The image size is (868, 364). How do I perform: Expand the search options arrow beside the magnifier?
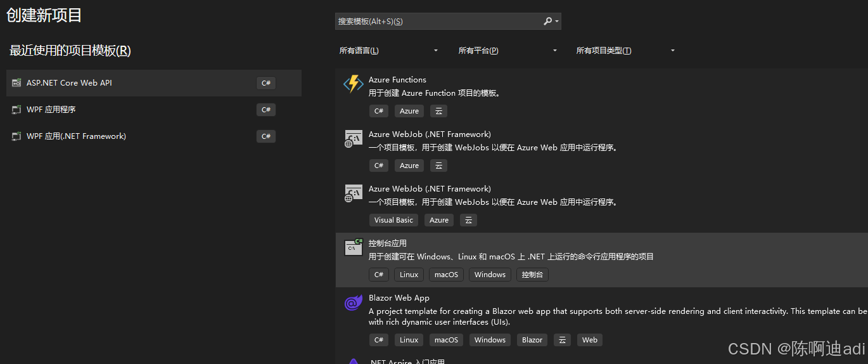pyautogui.click(x=557, y=22)
